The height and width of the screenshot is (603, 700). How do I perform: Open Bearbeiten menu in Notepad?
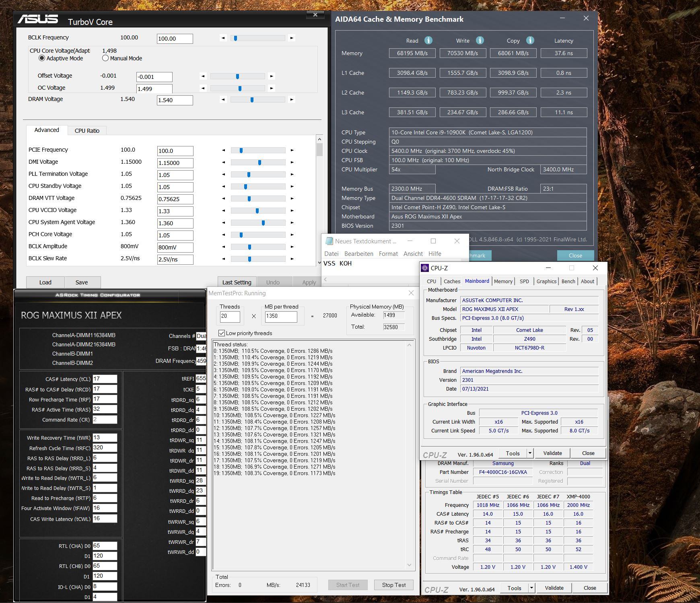[359, 254]
